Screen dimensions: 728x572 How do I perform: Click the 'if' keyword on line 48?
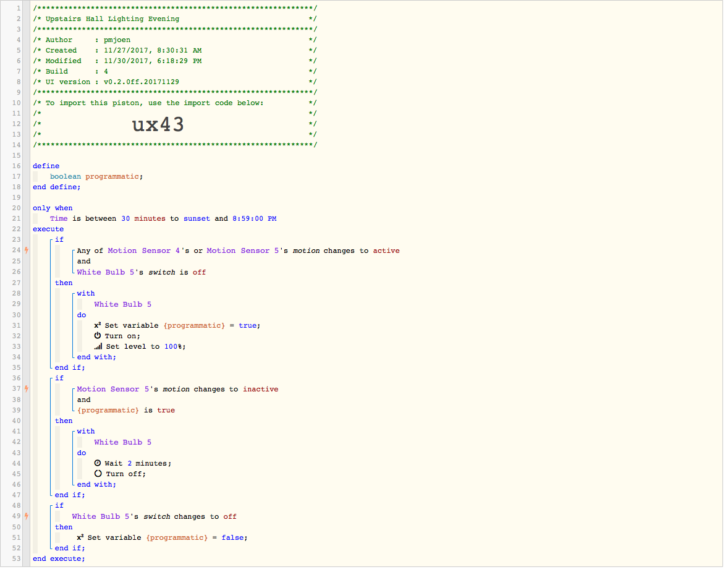point(59,506)
